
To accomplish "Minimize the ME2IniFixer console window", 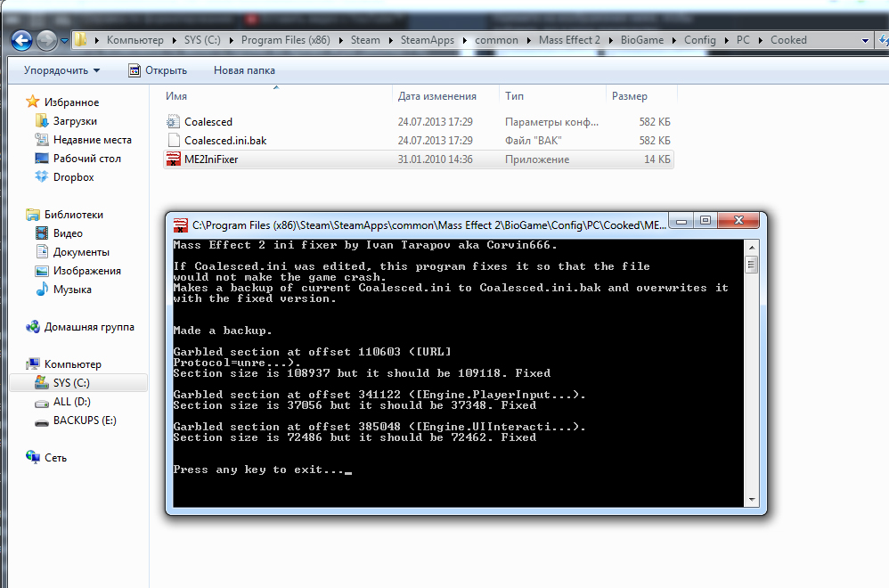I will click(681, 221).
